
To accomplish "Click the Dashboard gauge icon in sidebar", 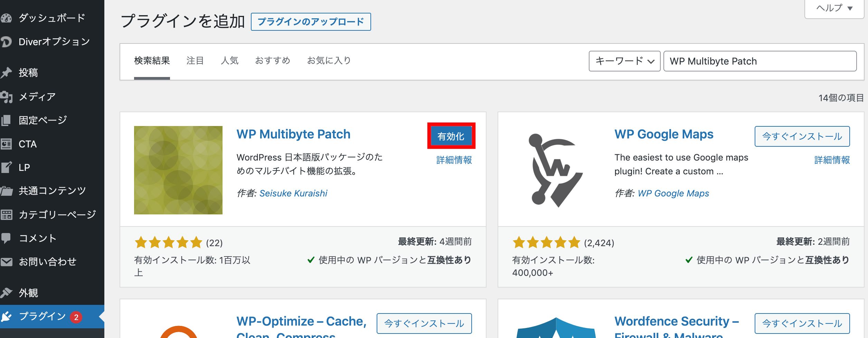I will 6,18.
